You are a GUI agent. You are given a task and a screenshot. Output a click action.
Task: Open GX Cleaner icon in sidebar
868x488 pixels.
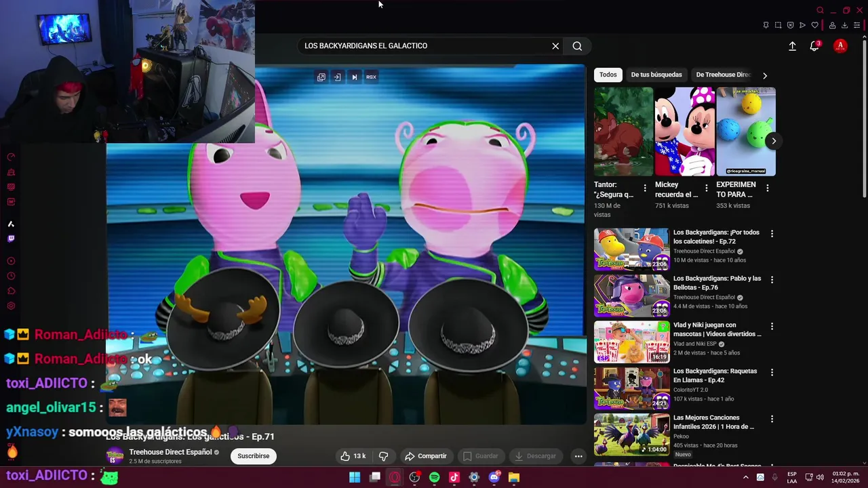coord(11,172)
